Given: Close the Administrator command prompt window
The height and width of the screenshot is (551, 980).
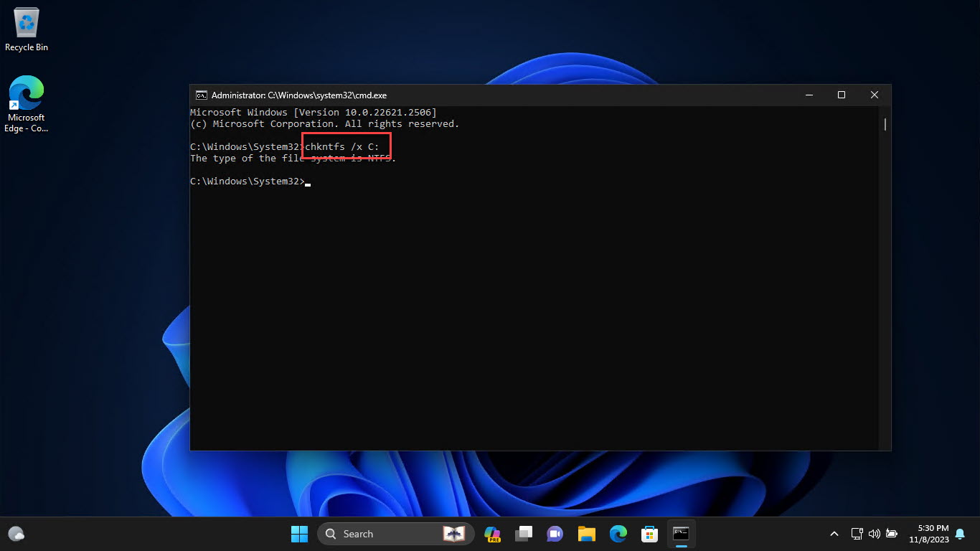Looking at the screenshot, I should point(875,95).
